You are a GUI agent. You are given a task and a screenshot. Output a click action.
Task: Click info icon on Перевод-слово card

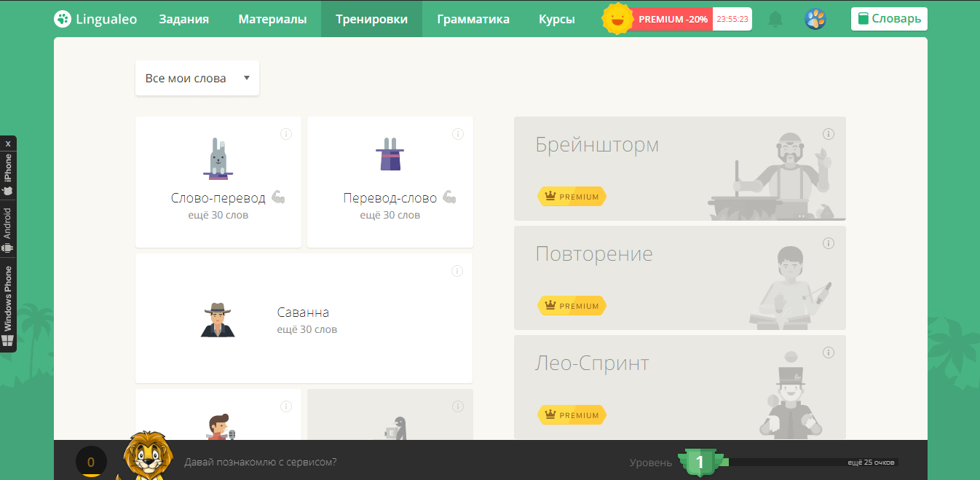click(458, 134)
